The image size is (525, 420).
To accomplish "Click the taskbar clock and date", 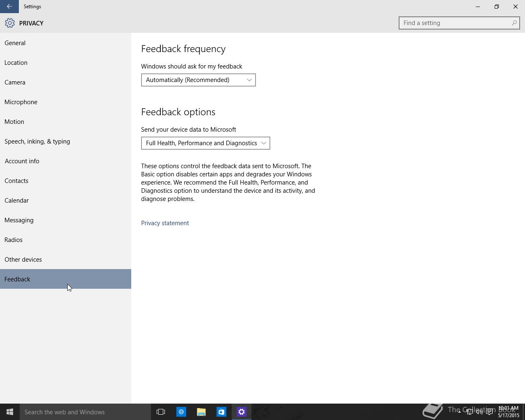I will click(x=509, y=412).
